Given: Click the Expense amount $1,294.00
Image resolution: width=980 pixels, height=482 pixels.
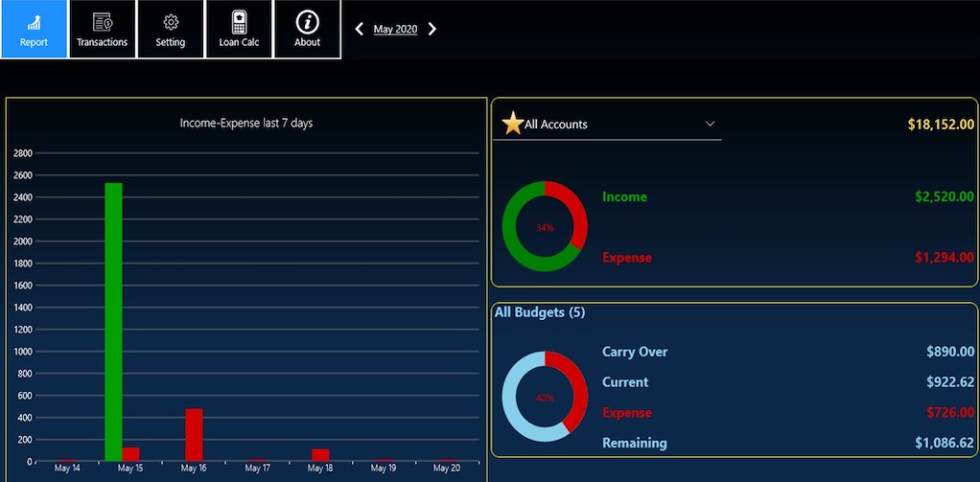Looking at the screenshot, I should click(x=944, y=257).
